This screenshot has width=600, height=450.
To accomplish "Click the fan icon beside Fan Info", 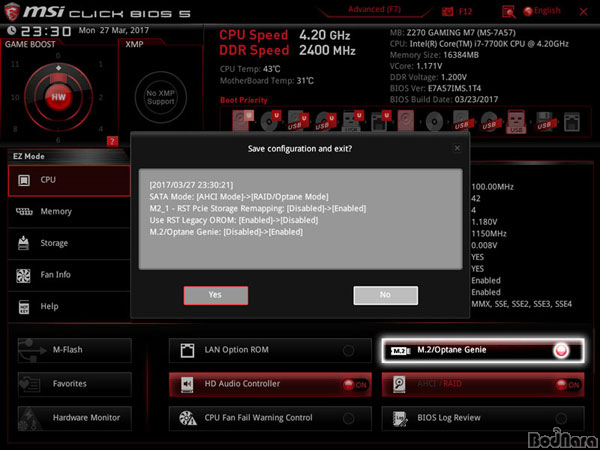I will pos(23,276).
